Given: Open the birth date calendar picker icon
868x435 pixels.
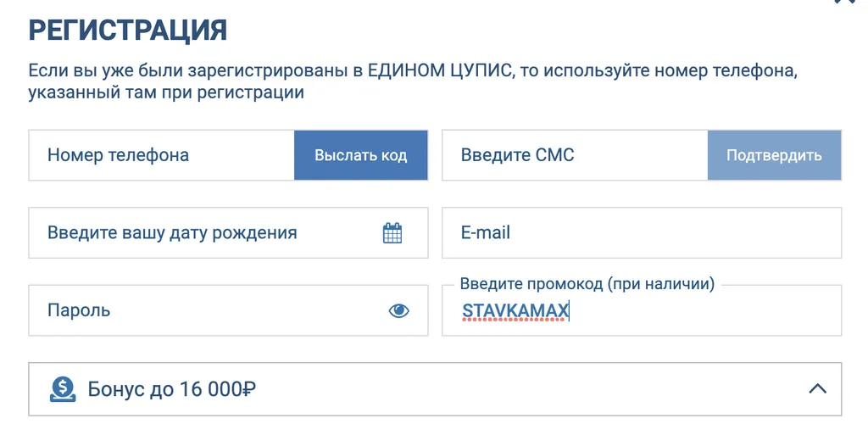Looking at the screenshot, I should (x=392, y=233).
